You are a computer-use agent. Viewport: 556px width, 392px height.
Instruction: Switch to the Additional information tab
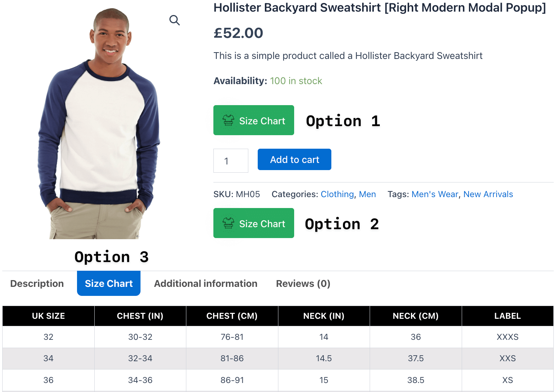coord(206,283)
